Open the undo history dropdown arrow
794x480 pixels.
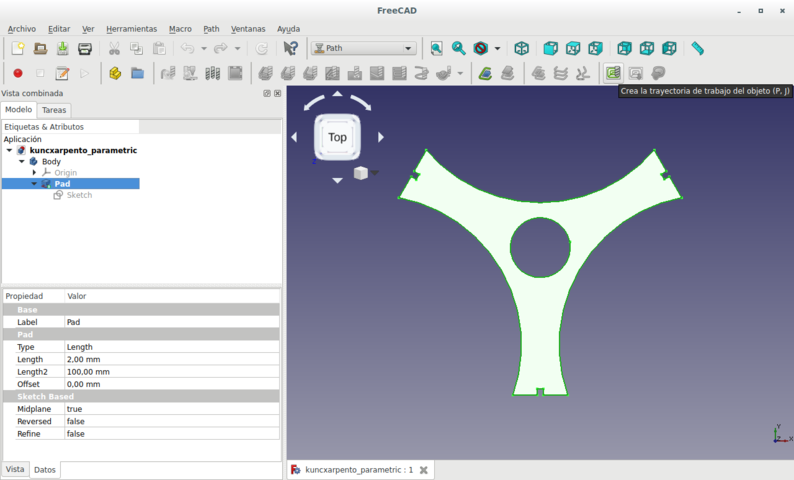[204, 49]
